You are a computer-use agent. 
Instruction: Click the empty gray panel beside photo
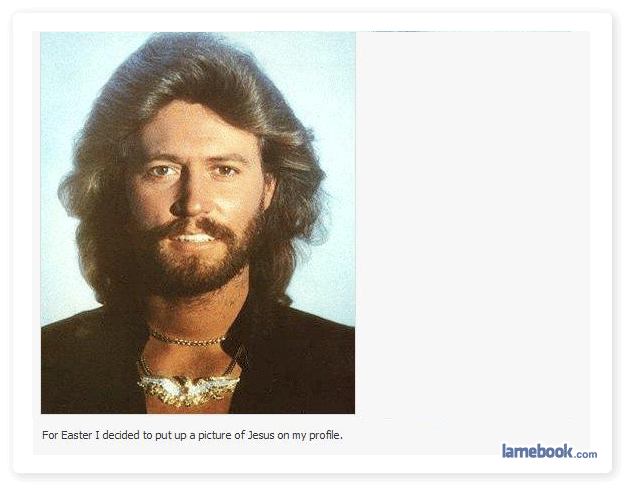click(472, 225)
